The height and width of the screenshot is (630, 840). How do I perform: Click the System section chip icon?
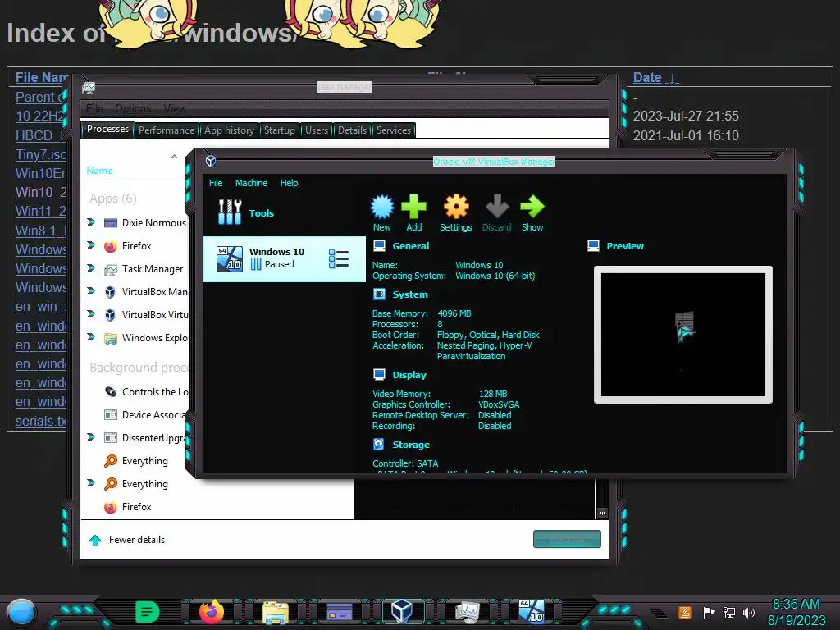[x=379, y=294]
